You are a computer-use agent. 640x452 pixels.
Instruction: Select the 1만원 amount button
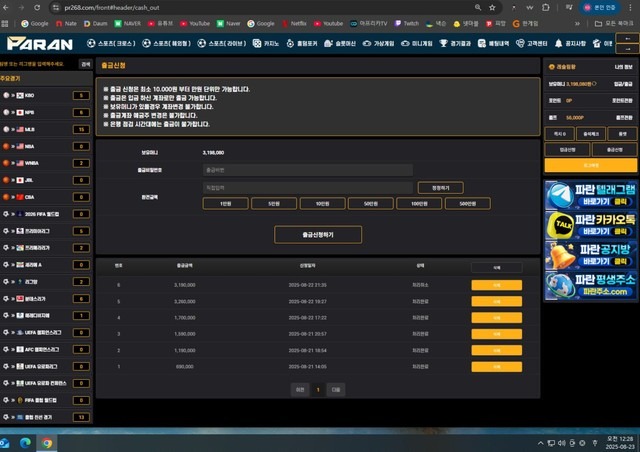(226, 203)
